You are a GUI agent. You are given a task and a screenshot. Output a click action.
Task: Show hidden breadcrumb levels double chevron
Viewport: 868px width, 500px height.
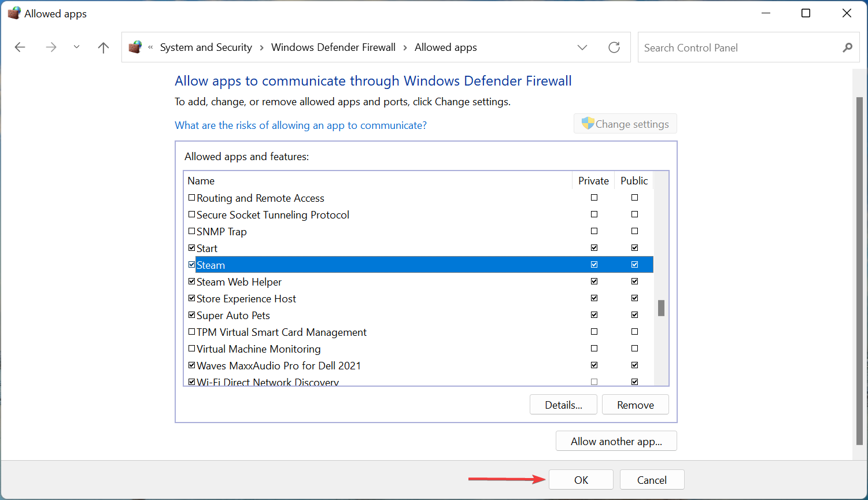click(x=150, y=47)
